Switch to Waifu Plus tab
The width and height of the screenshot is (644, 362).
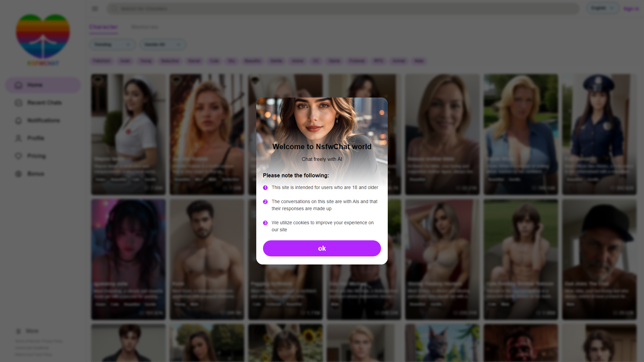click(145, 27)
